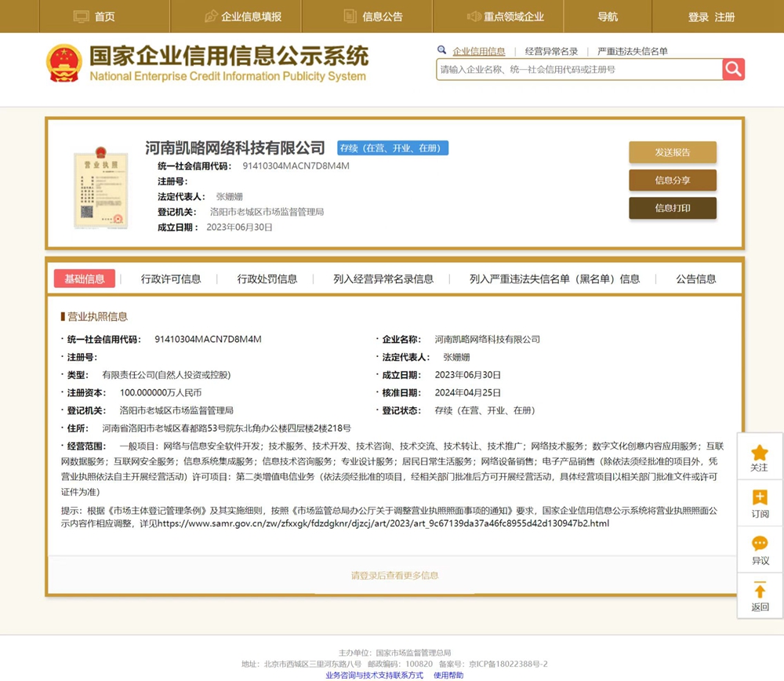Click the 营业执照信息 section heading
Screen dimensions: 784x681
[97, 316]
